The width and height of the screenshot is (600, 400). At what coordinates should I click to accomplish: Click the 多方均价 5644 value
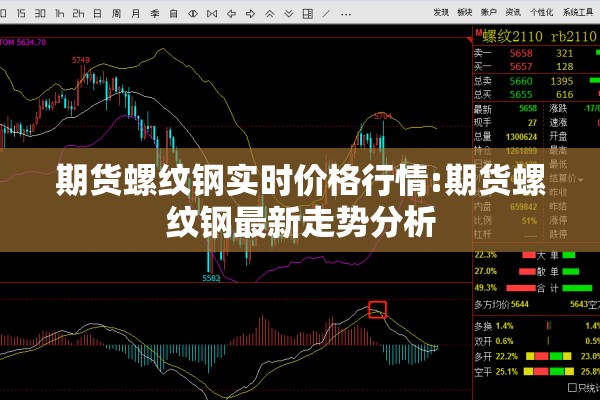point(520,304)
